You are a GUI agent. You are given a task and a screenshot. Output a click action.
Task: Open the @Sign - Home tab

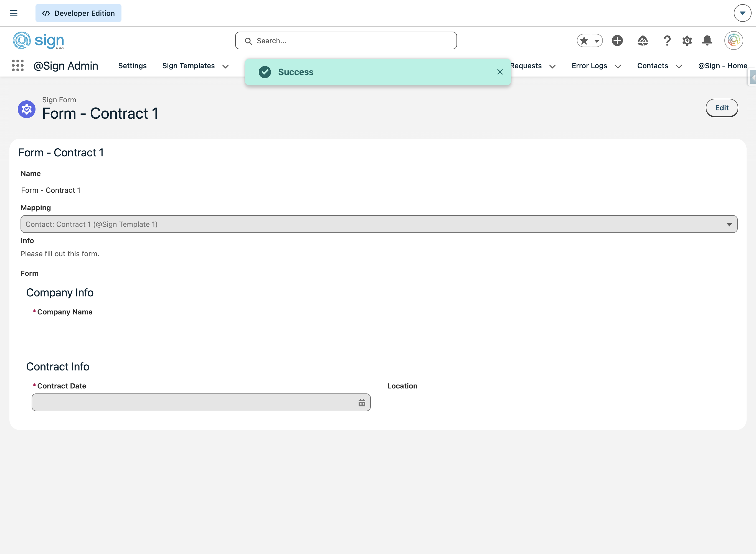[722, 66]
